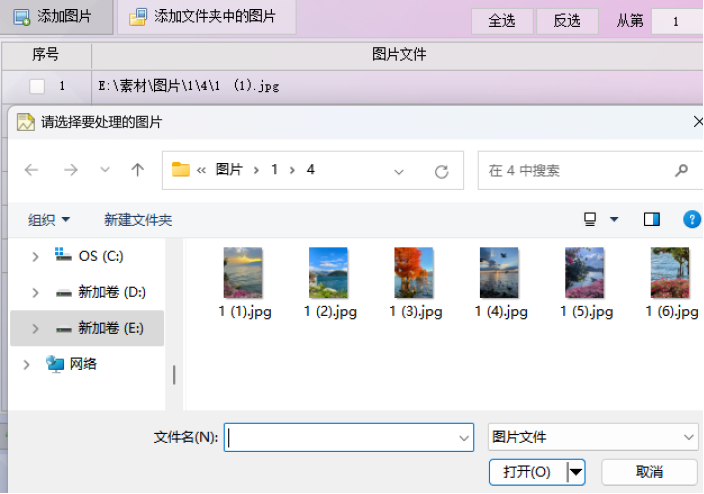Click the 从第 number field showing 1
704x494 pixels.
click(x=677, y=21)
